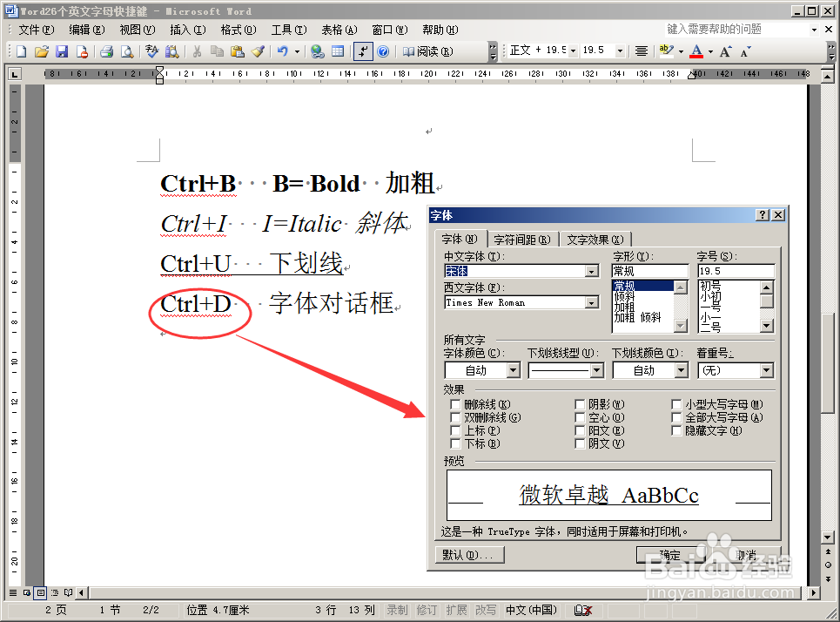Insert a hyperlink with the globe icon
Screen dimensions: 840x622
(x=317, y=51)
